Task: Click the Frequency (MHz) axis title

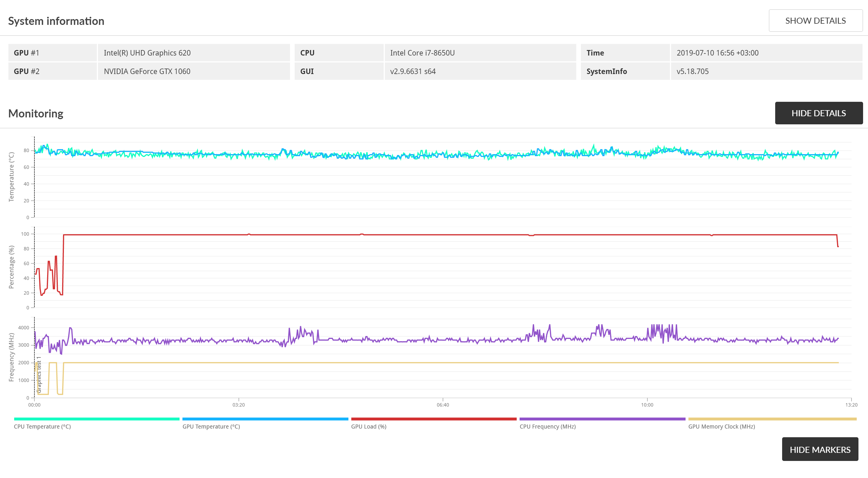Action: pos(12,357)
